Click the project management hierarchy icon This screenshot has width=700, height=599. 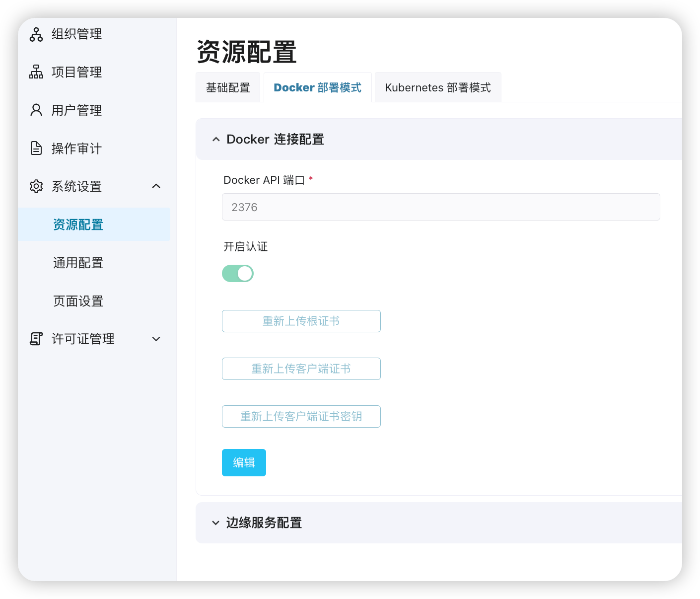coord(36,72)
